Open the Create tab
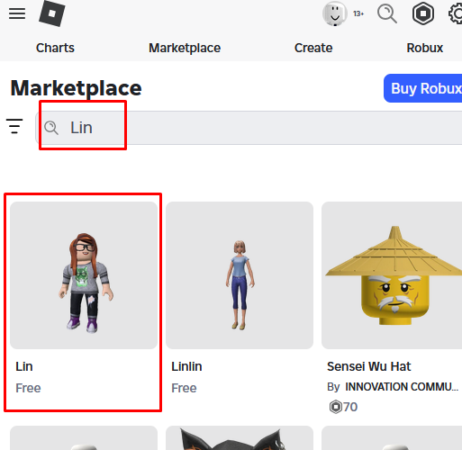 pyautogui.click(x=313, y=48)
